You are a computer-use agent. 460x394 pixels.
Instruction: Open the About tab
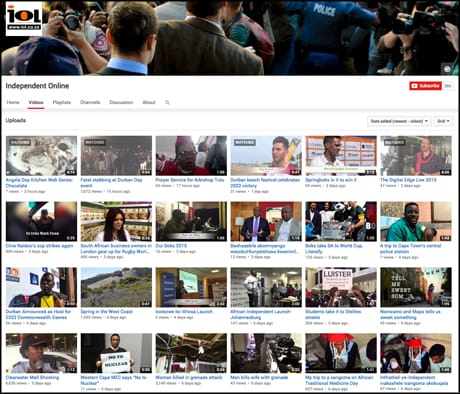pos(149,102)
